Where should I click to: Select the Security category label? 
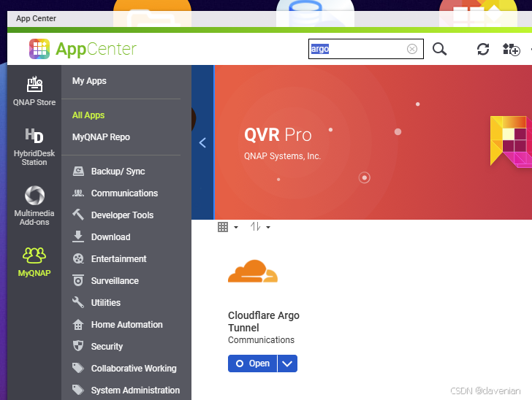107,347
